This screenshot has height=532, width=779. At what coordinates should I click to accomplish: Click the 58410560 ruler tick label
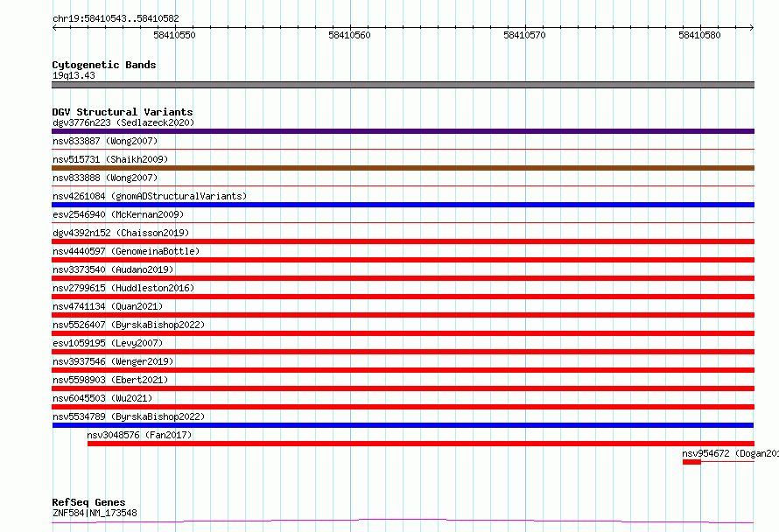click(x=349, y=35)
